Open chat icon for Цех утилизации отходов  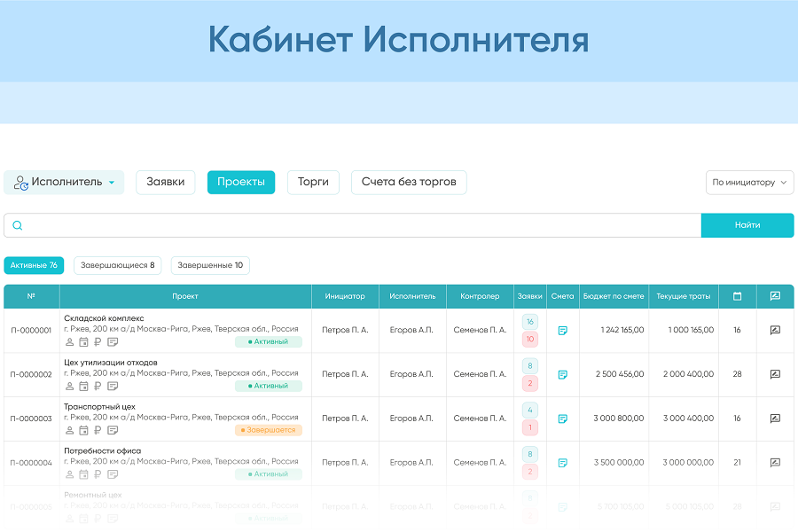[775, 374]
